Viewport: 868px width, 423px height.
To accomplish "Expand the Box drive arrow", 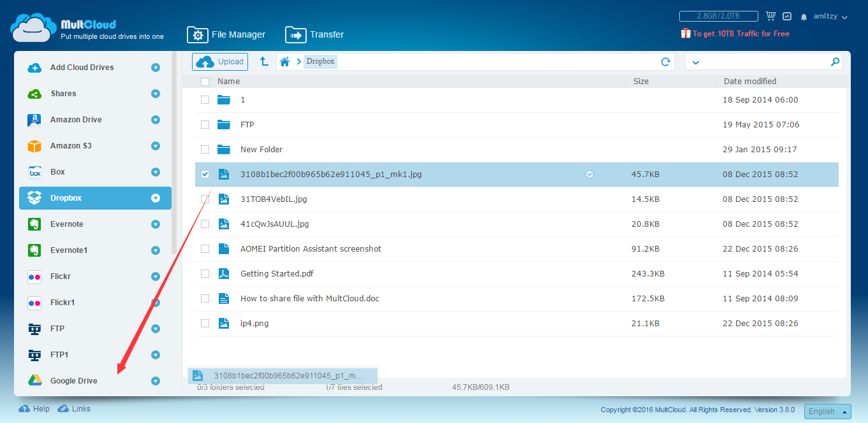I will 156,172.
